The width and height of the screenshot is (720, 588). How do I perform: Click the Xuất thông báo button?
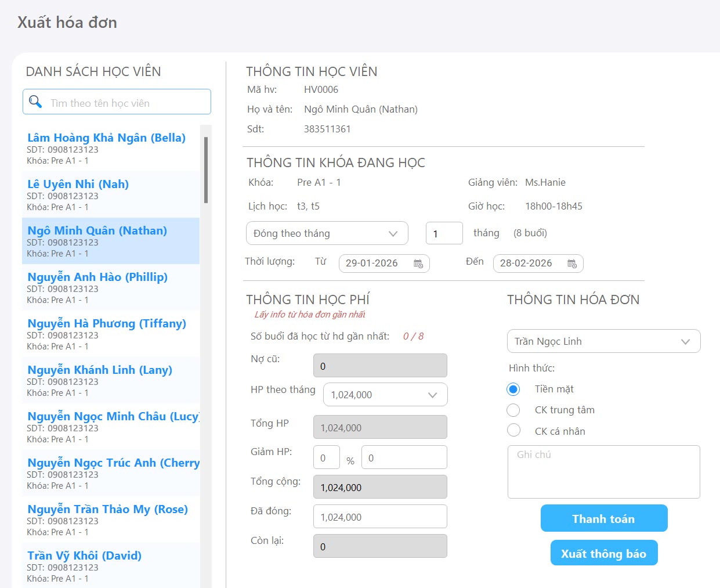pyautogui.click(x=603, y=553)
